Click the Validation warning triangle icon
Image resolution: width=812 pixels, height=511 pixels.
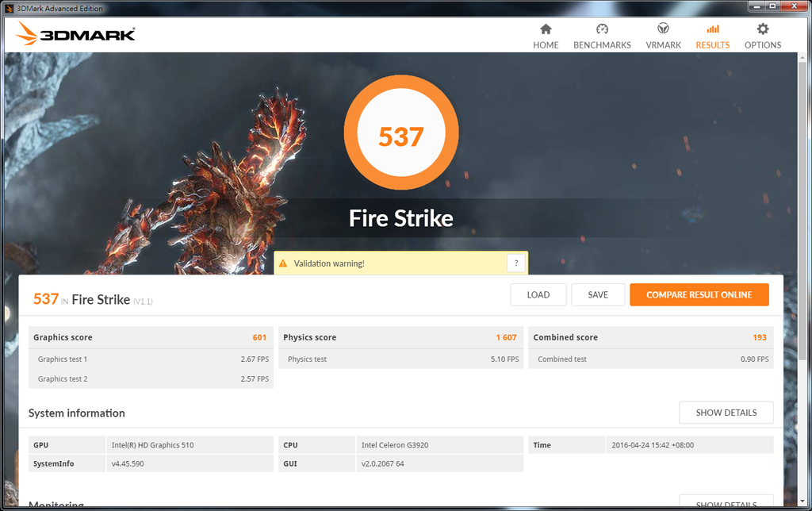283,263
